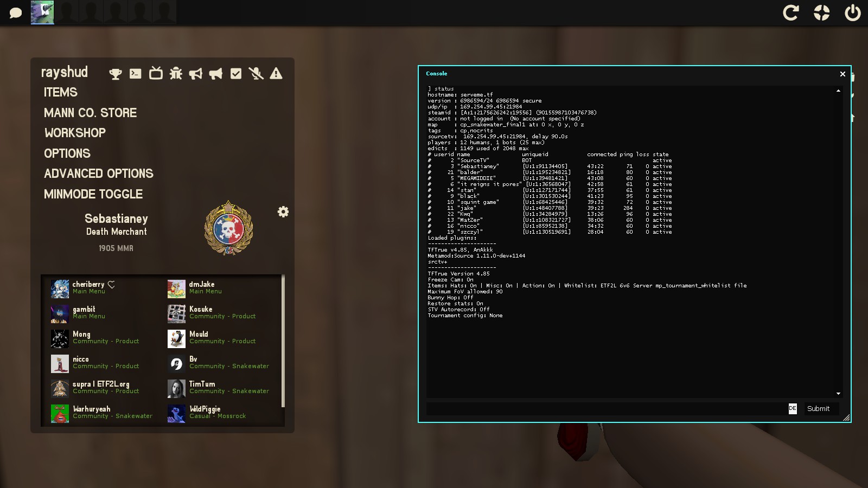Viewport: 868px width, 488px height.
Task: Select friend Warhuryeah
Action: click(105, 413)
